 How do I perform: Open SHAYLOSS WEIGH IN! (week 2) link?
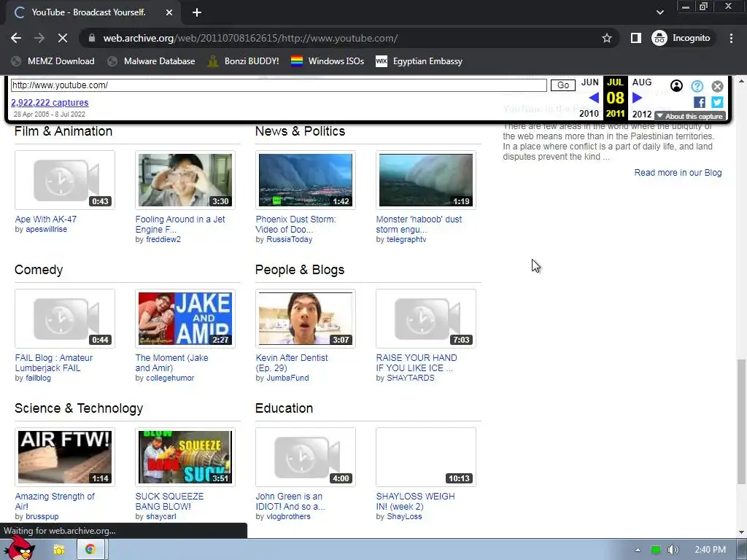click(x=415, y=502)
